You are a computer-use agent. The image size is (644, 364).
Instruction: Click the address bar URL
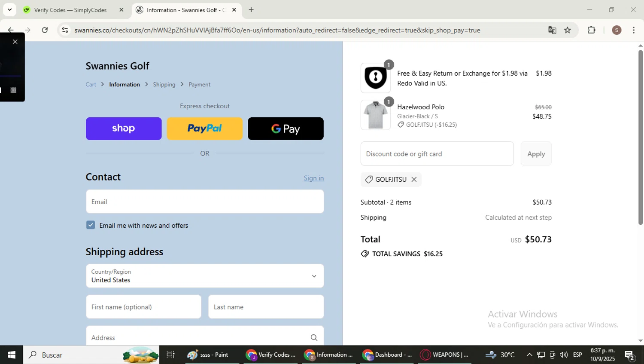coord(277,30)
